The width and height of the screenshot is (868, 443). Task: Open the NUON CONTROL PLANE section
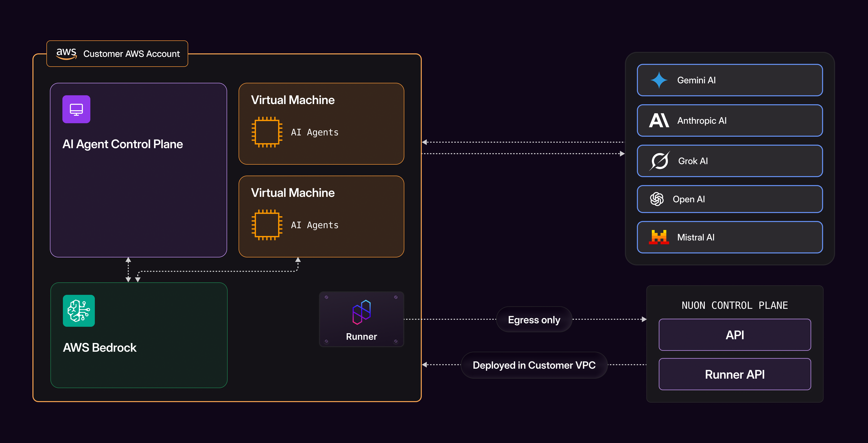[x=734, y=305]
